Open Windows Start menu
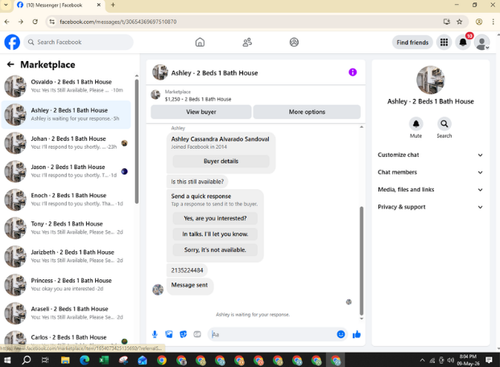The image size is (500, 367). 7,360
